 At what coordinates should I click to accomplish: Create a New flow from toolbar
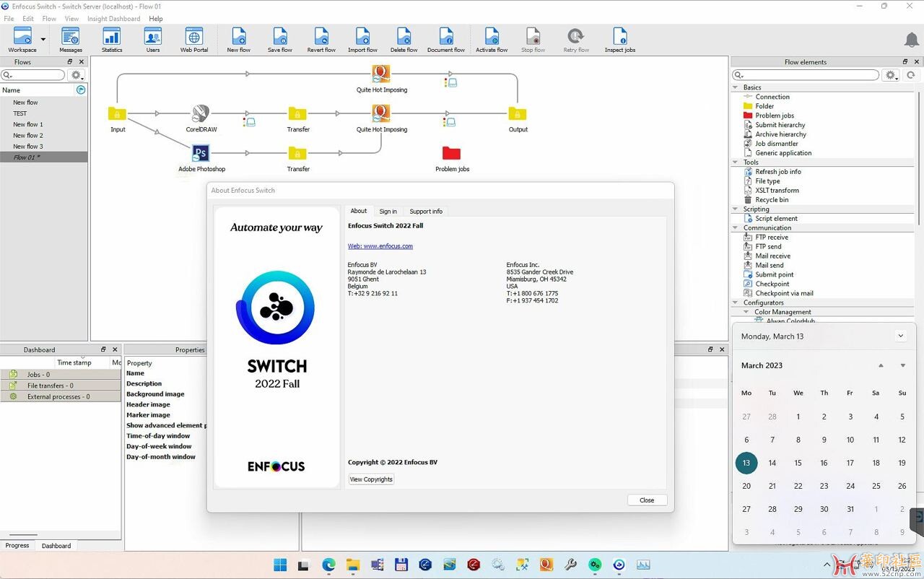tap(238, 40)
